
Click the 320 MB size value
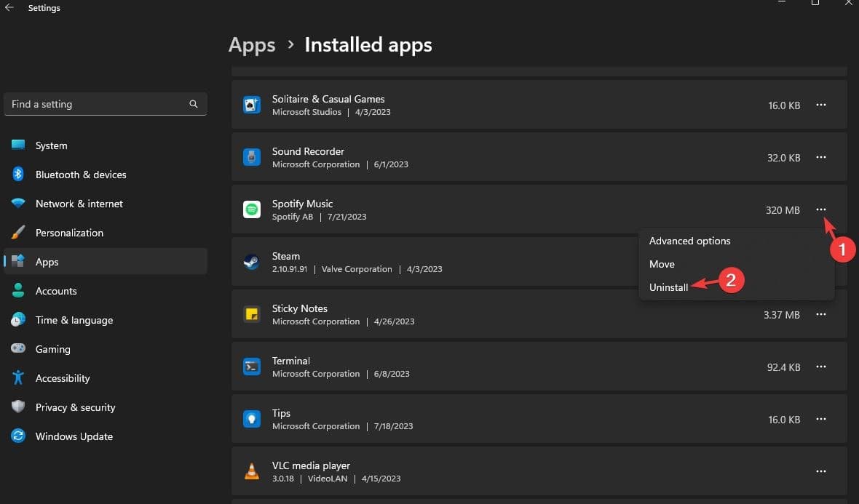(783, 210)
